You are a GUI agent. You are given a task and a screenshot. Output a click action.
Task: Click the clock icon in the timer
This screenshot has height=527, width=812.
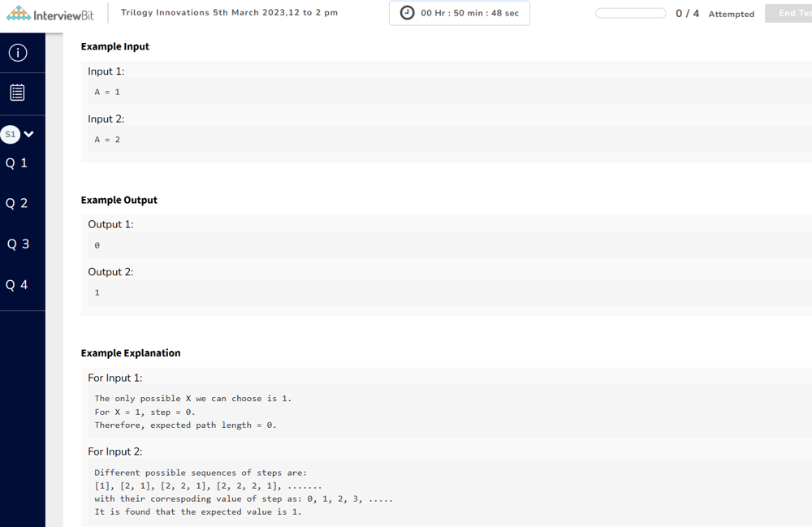[x=407, y=13]
